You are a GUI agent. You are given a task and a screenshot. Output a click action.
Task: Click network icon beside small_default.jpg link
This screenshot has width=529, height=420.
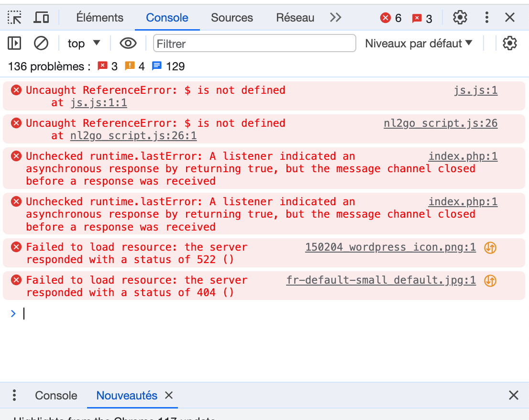pos(490,281)
